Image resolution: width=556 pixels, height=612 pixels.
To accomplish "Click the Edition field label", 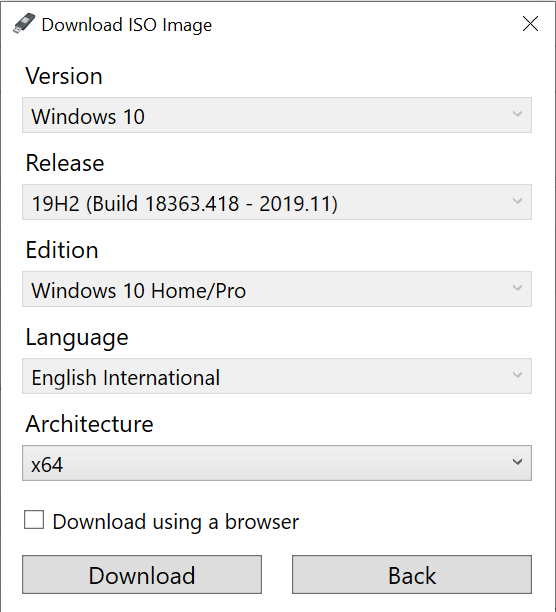I will pyautogui.click(x=62, y=250).
